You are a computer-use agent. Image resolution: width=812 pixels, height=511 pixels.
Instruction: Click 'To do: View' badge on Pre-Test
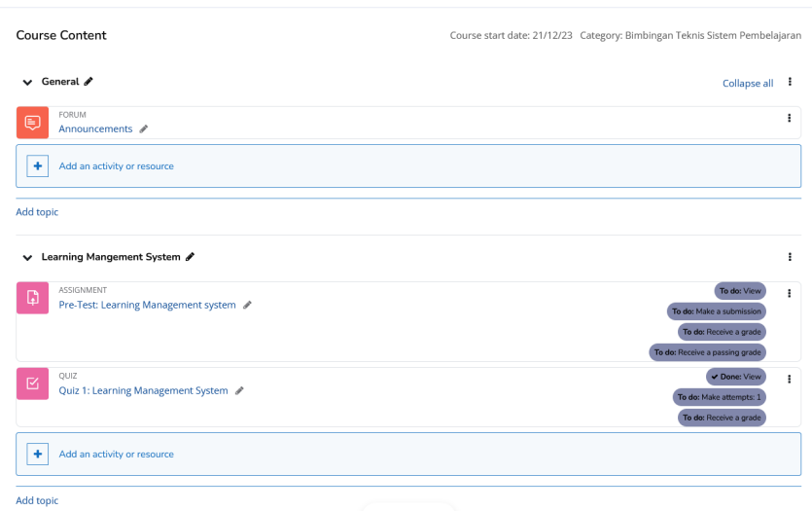click(x=740, y=291)
